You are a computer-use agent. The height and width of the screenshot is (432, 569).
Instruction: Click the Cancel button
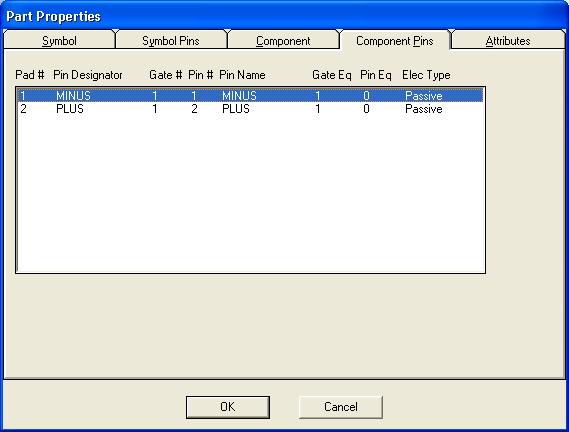[x=341, y=407]
